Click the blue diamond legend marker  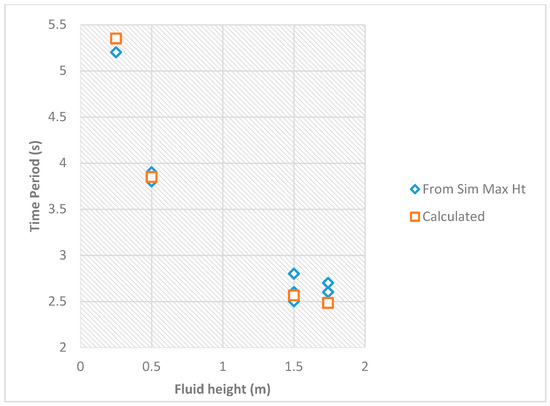pos(415,189)
